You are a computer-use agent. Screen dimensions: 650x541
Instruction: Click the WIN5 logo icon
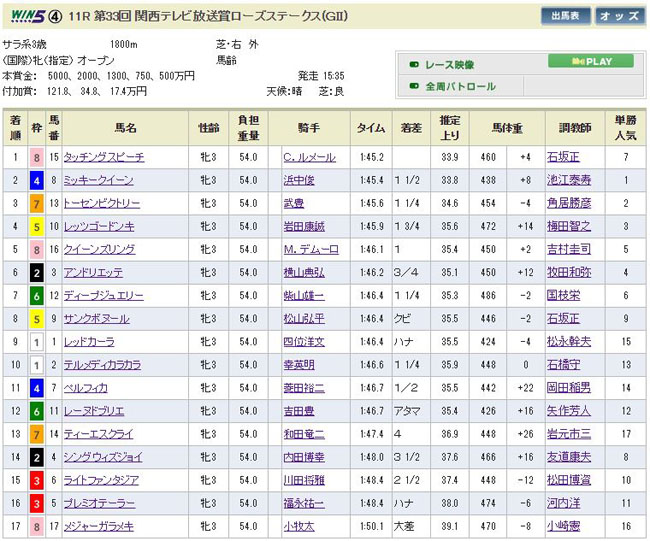point(23,16)
